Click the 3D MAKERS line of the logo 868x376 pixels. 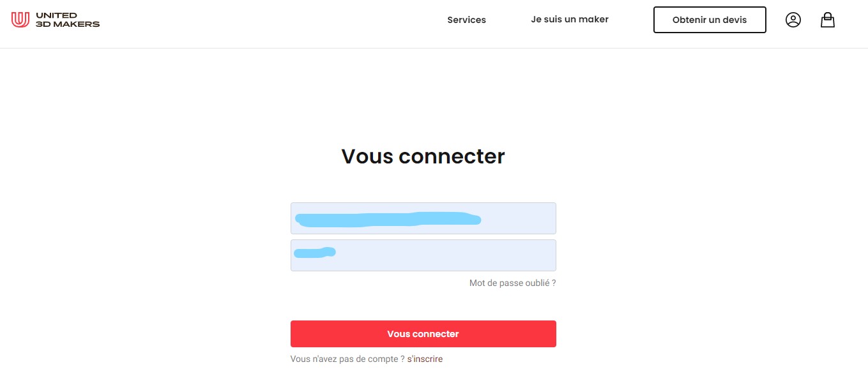tap(68, 24)
